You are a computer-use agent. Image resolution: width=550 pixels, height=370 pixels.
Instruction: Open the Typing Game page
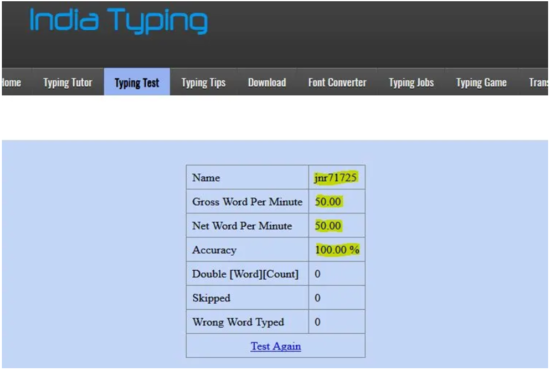point(481,82)
